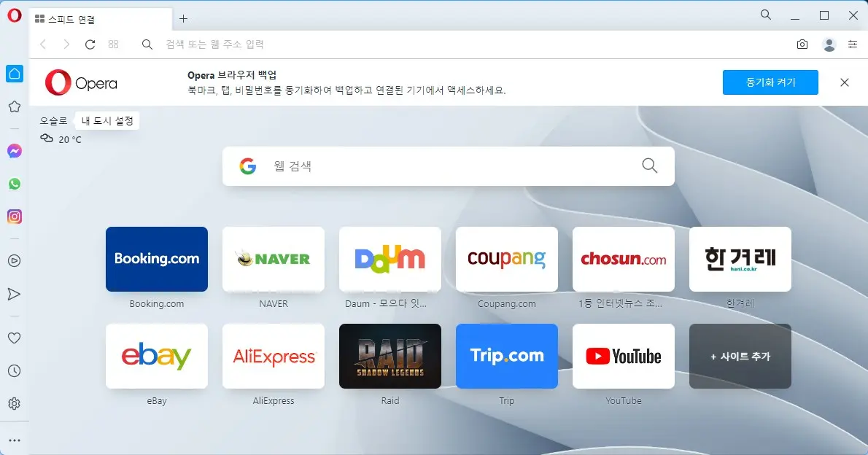Open Speed Dial home in the sidebar
Viewport: 868px width, 455px height.
click(15, 74)
